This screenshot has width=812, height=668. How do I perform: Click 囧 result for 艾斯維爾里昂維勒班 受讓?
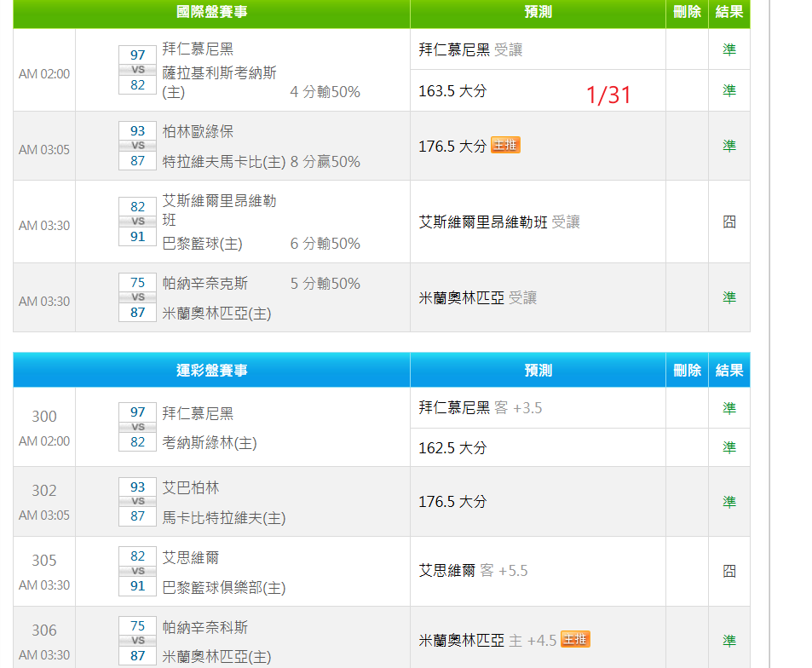pyautogui.click(x=729, y=222)
